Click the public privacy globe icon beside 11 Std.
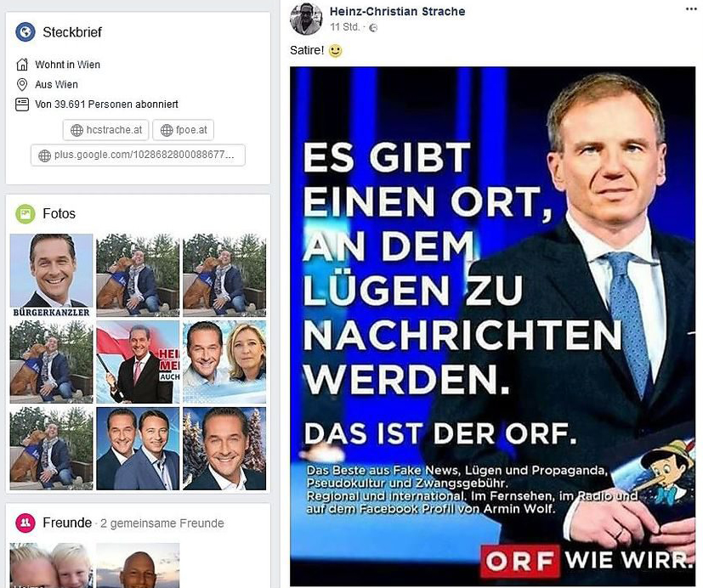The height and width of the screenshot is (588, 703). (373, 28)
